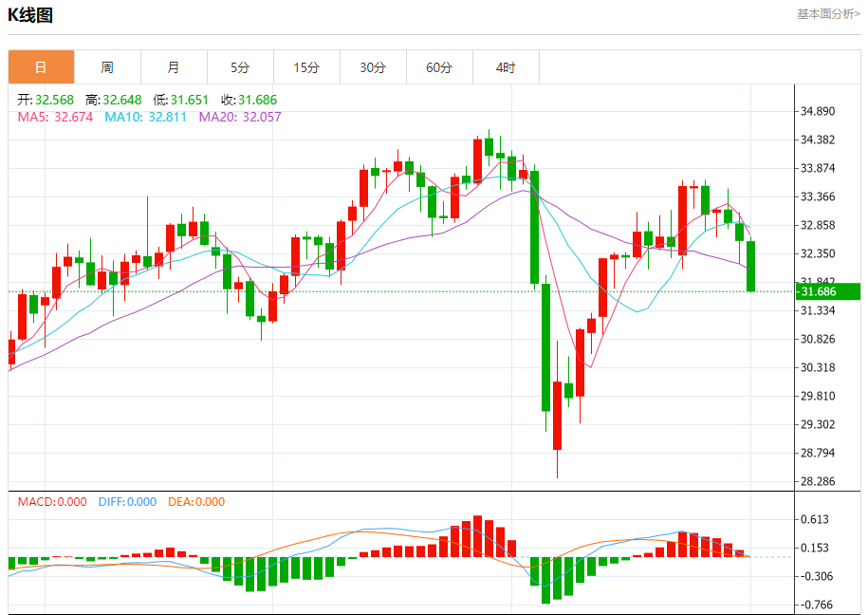Viewport: 868px width, 615px height.
Task: Click the MA20 indicator label
Action: point(240,117)
